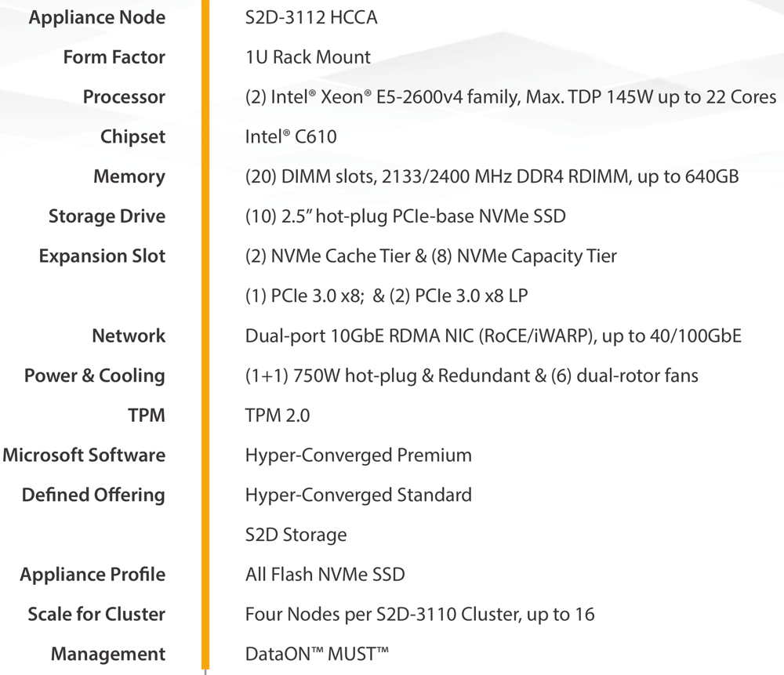Click the 20 DIMM slots description
This screenshot has width=784, height=675.
492,176
